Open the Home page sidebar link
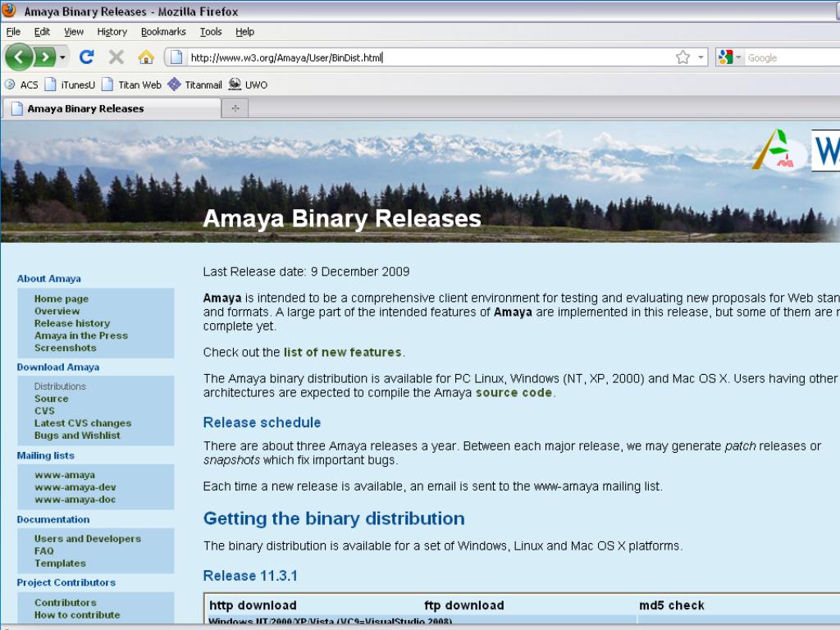The image size is (840, 630). click(62, 299)
